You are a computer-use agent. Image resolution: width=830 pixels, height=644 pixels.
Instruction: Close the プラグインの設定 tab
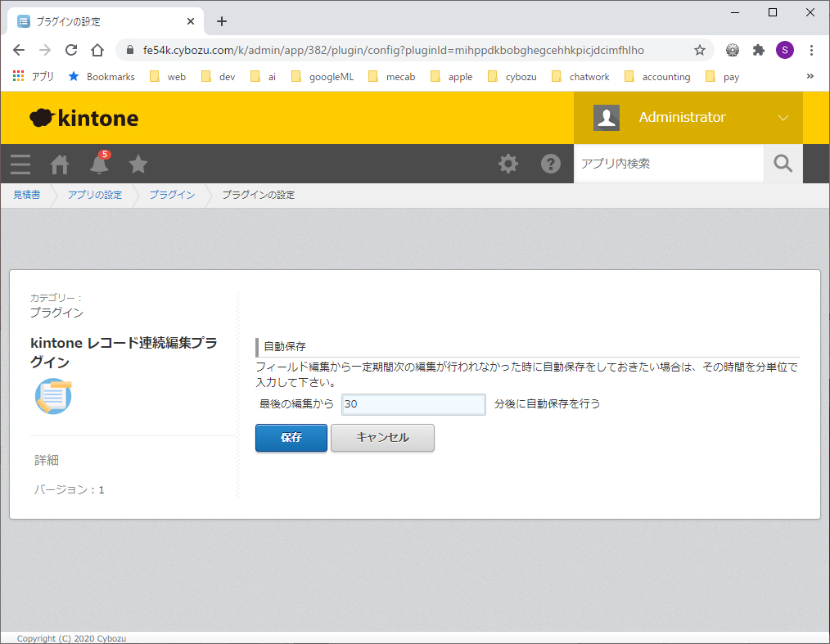click(x=191, y=21)
